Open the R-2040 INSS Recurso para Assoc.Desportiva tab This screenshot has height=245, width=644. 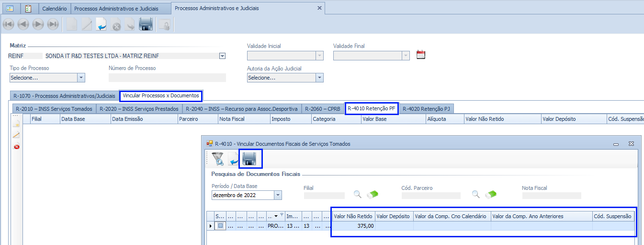242,109
